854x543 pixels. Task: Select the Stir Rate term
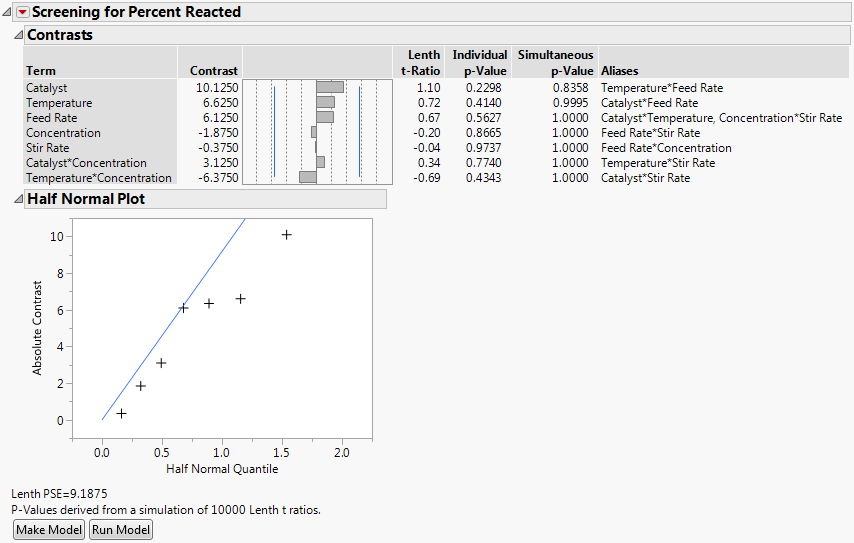coord(48,148)
